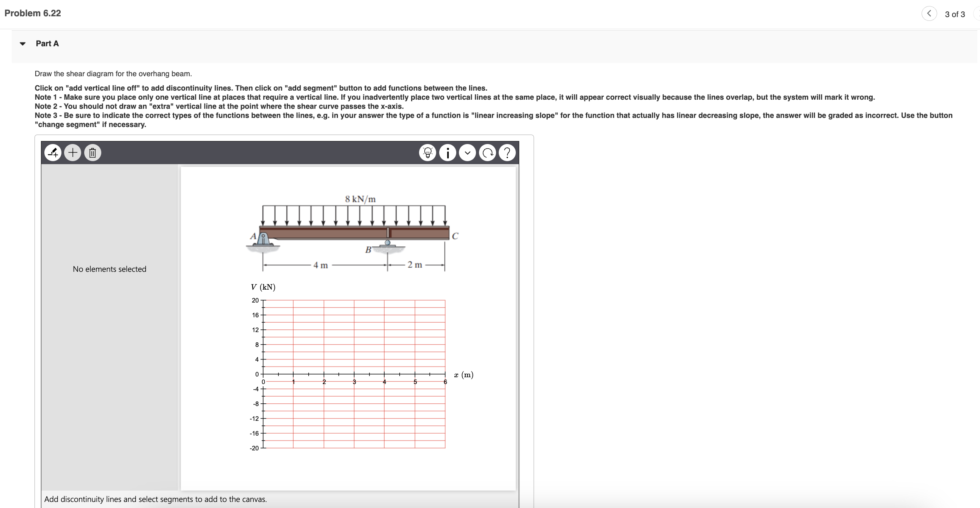Screen dimensions: 980x508
Task: Click the '3 of 3' page indicator
Action: [x=955, y=14]
